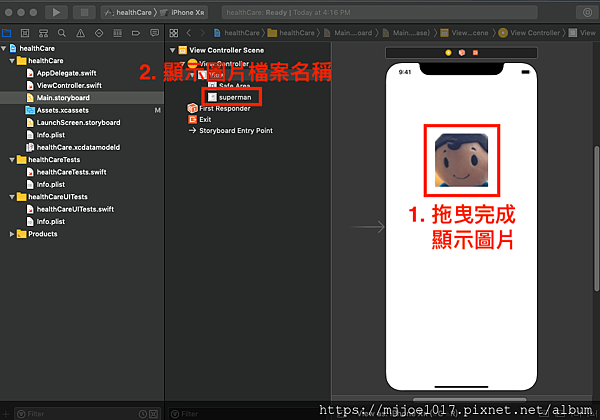Select First Responder in document outline
This screenshot has height=420, width=600.
coord(224,109)
